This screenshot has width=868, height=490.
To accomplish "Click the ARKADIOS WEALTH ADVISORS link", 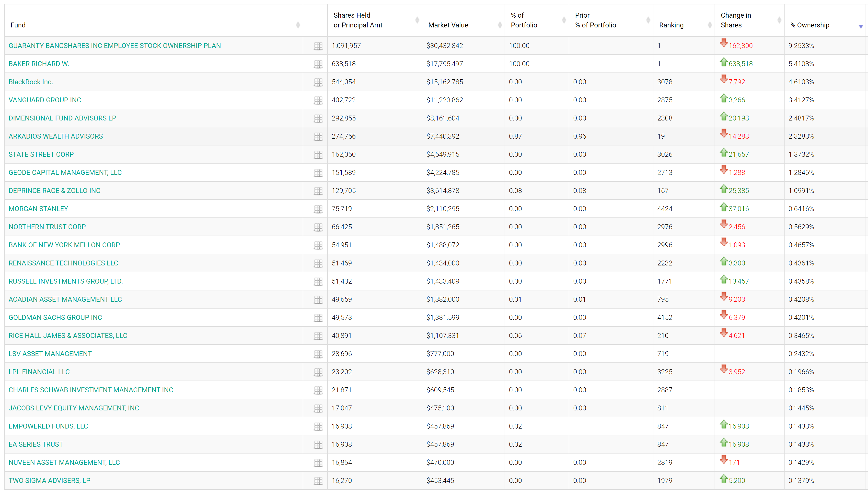I will pos(56,136).
